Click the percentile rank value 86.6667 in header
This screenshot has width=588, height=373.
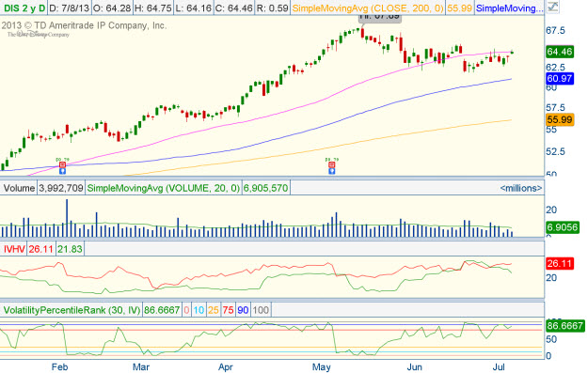(162, 310)
